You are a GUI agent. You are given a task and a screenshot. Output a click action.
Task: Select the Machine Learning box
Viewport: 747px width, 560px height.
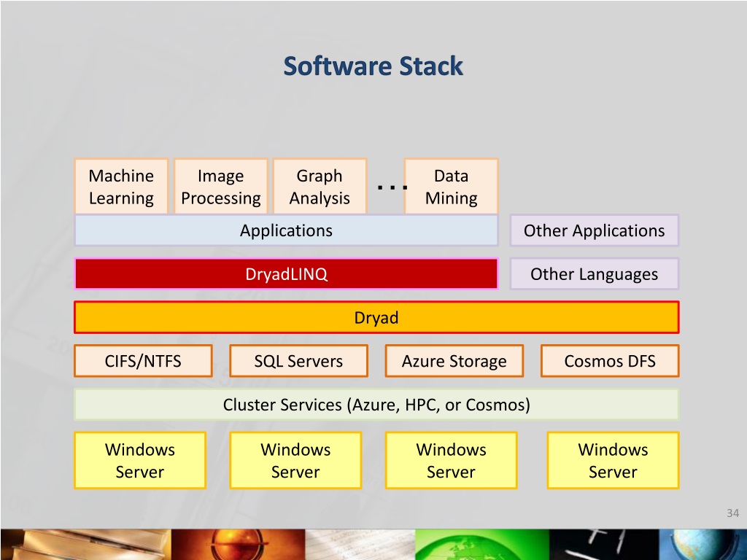click(x=122, y=187)
